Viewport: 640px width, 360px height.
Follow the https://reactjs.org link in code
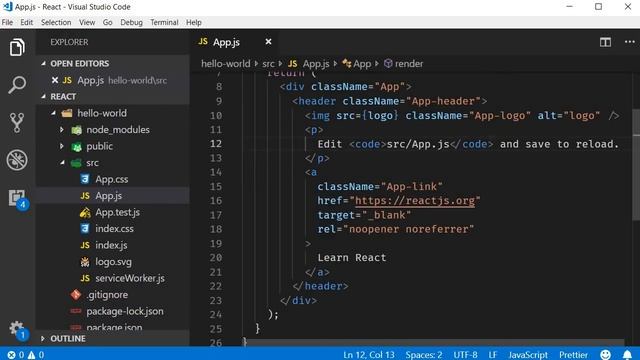coord(415,200)
